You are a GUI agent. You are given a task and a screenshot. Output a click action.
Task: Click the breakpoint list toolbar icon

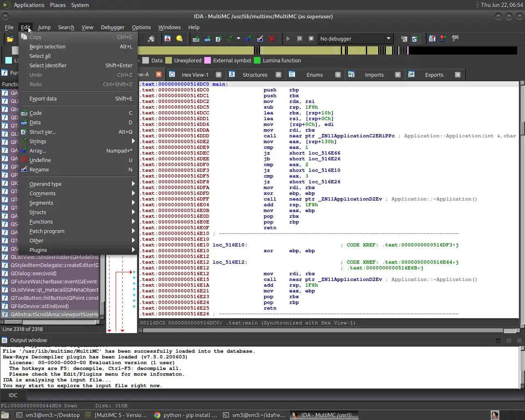pyautogui.click(x=432, y=39)
